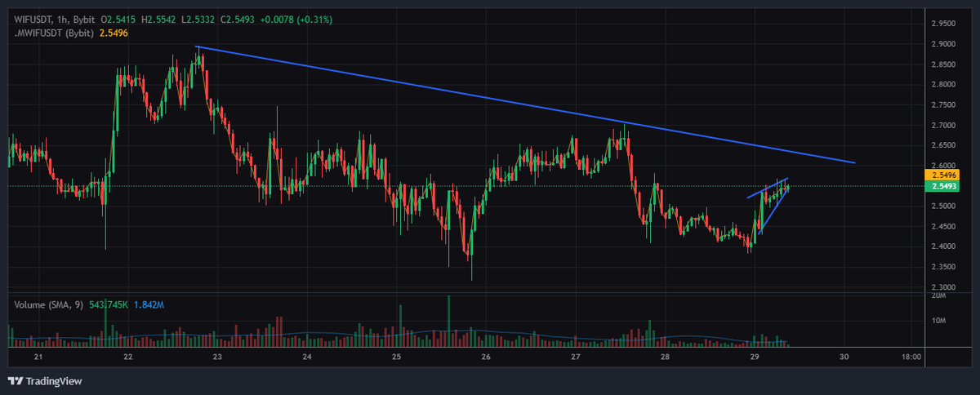Click the 2.3000 price axis tick
The height and width of the screenshot is (395, 980).
click(x=943, y=287)
